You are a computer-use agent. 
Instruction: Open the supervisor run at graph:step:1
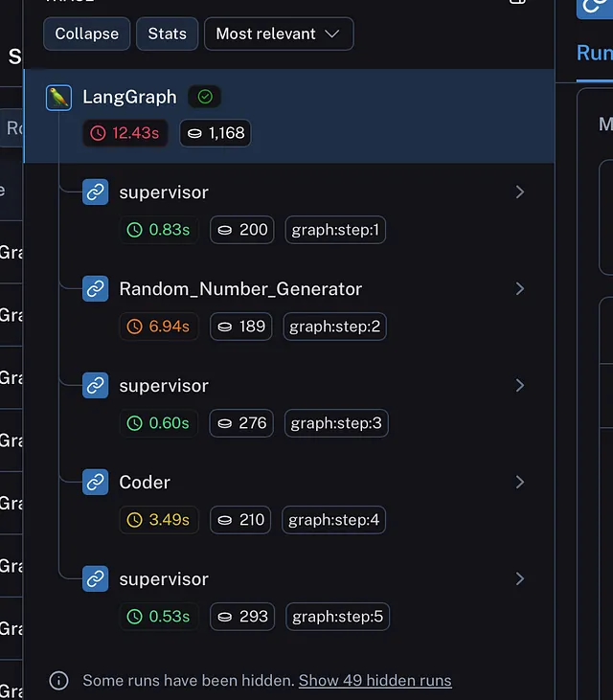pyautogui.click(x=164, y=192)
